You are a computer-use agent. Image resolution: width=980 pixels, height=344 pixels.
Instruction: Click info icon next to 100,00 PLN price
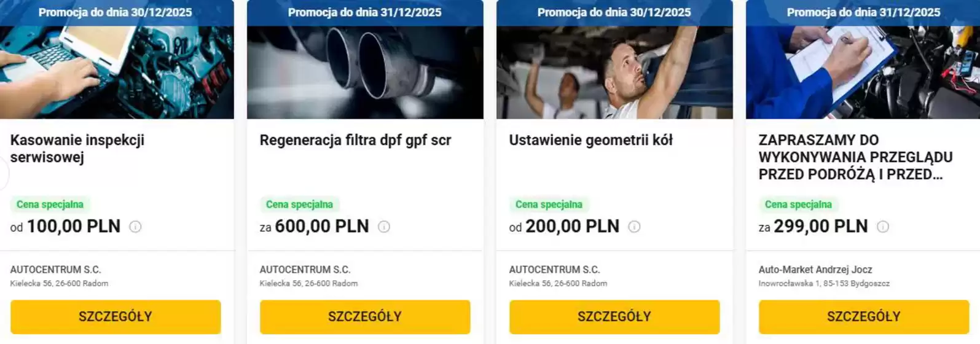(x=135, y=227)
